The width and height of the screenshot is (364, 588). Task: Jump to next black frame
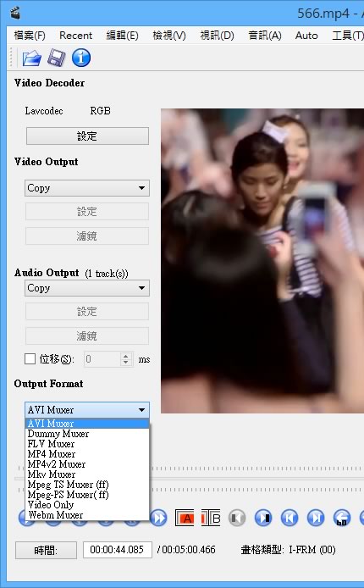point(263,518)
